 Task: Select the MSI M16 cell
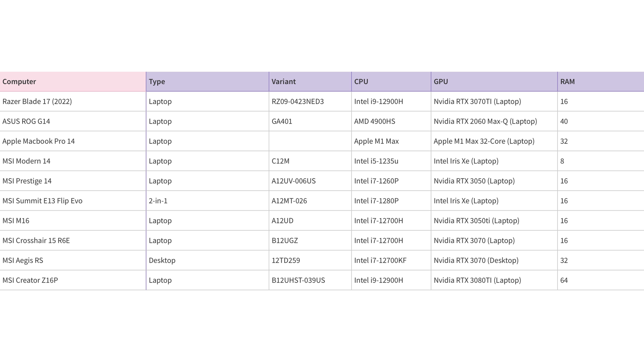[x=73, y=221]
